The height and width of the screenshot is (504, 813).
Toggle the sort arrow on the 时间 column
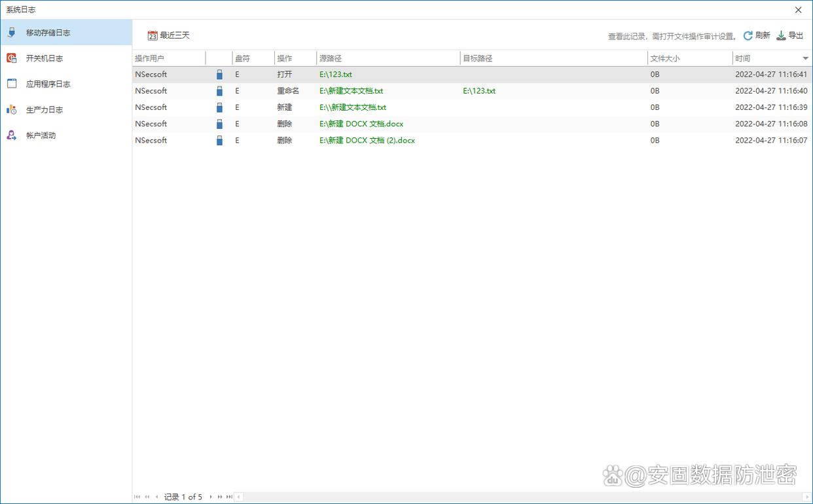tap(805, 59)
